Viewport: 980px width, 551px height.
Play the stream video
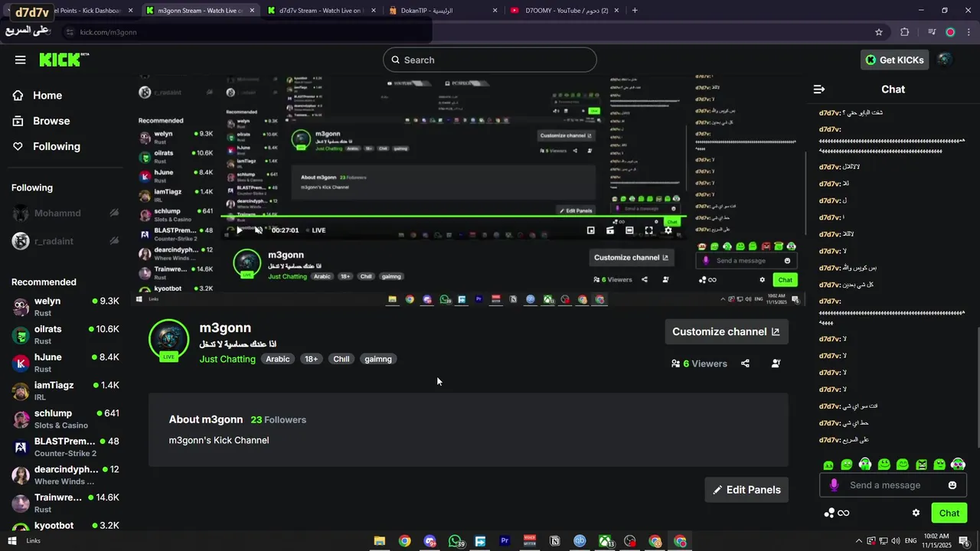coord(239,230)
